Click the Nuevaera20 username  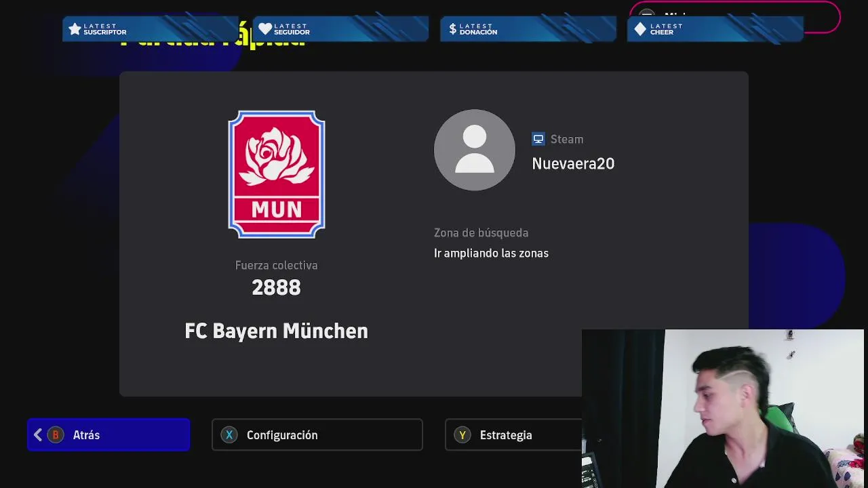(573, 163)
